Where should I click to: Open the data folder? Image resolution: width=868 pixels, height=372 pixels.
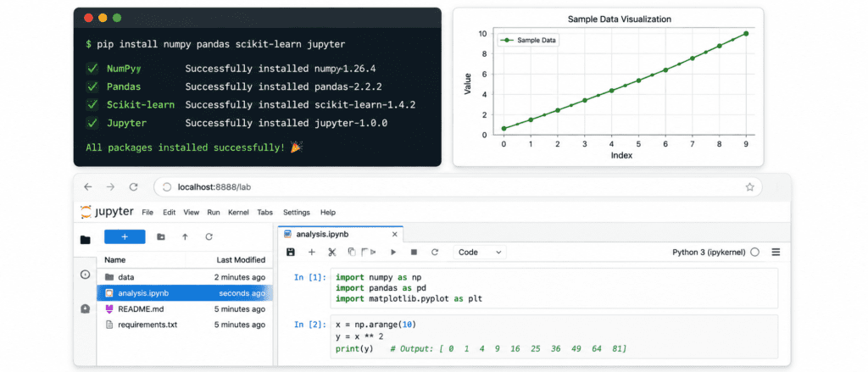(x=185, y=277)
